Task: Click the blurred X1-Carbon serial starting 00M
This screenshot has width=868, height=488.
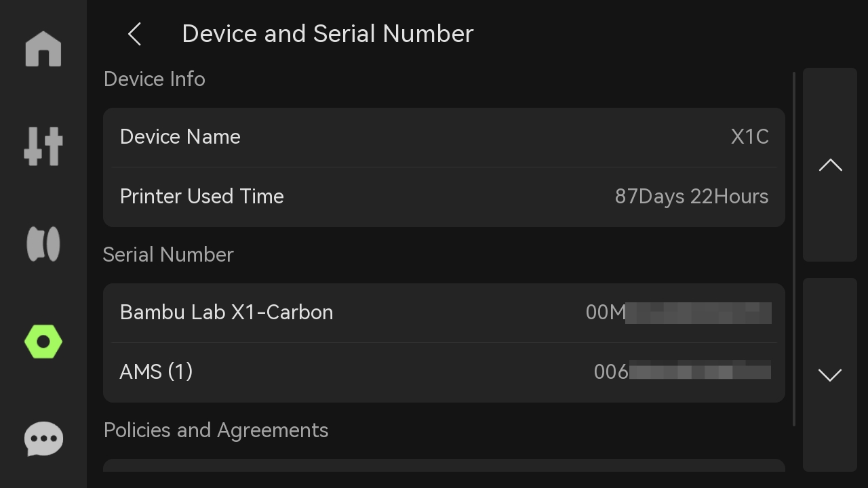Action: [678, 312]
